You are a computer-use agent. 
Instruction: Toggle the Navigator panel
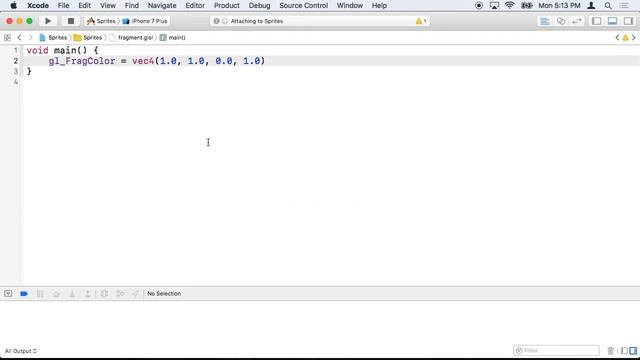[x=596, y=21]
